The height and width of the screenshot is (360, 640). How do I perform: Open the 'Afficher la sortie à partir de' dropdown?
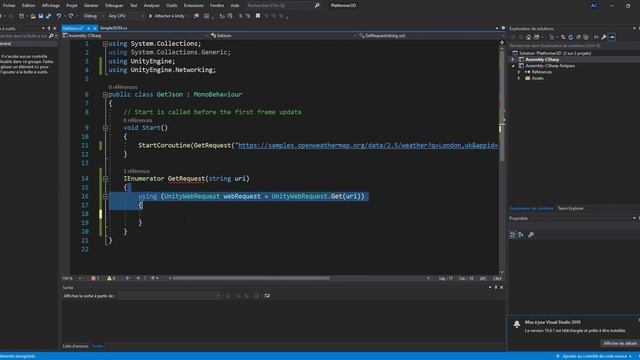coord(169,296)
